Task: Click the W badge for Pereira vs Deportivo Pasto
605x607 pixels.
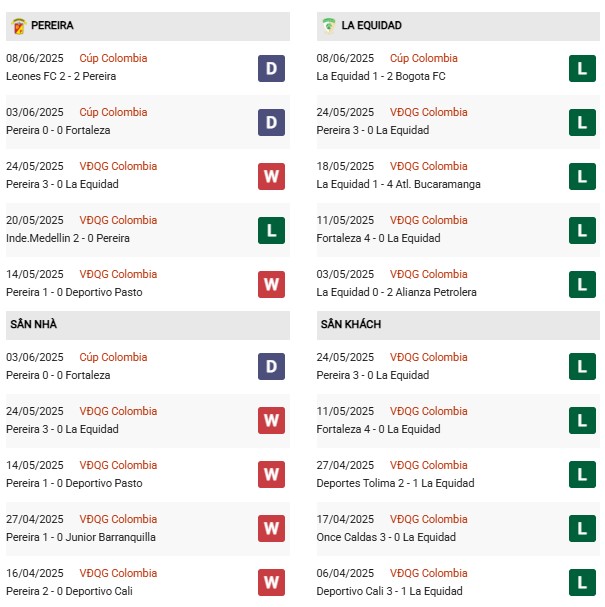Action: [x=271, y=284]
